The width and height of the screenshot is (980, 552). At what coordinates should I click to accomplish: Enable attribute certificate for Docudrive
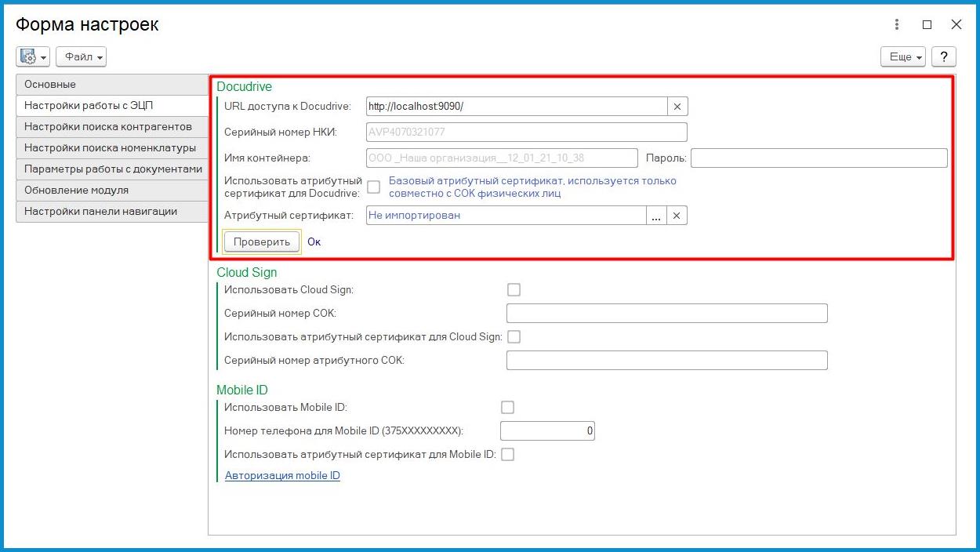(x=374, y=187)
